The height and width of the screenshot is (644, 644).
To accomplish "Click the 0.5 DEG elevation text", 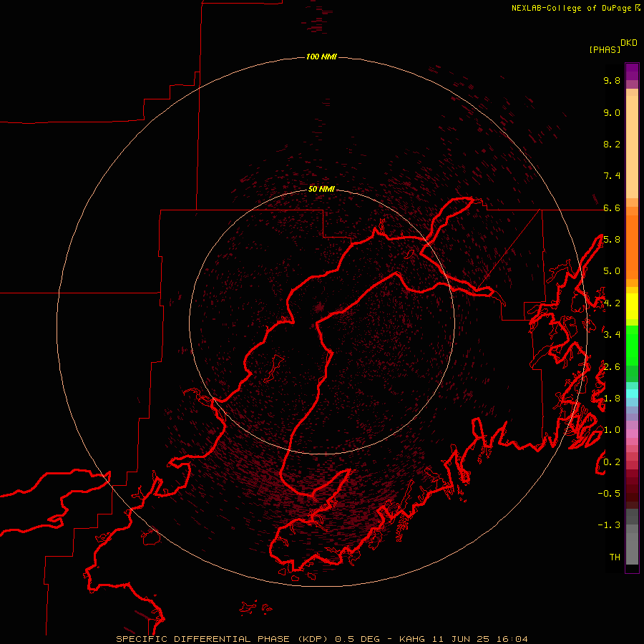I will click(357, 639).
